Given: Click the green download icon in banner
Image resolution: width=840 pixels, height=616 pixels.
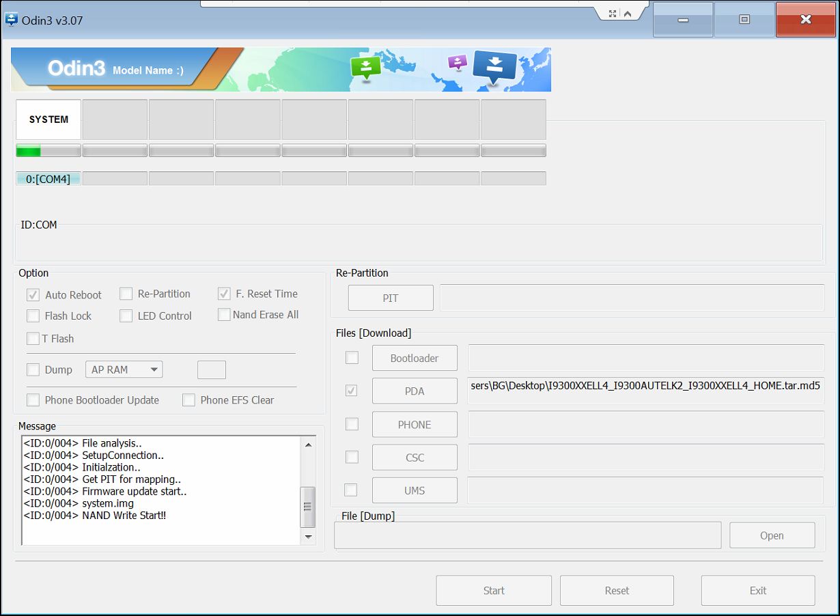Looking at the screenshot, I should [x=365, y=68].
